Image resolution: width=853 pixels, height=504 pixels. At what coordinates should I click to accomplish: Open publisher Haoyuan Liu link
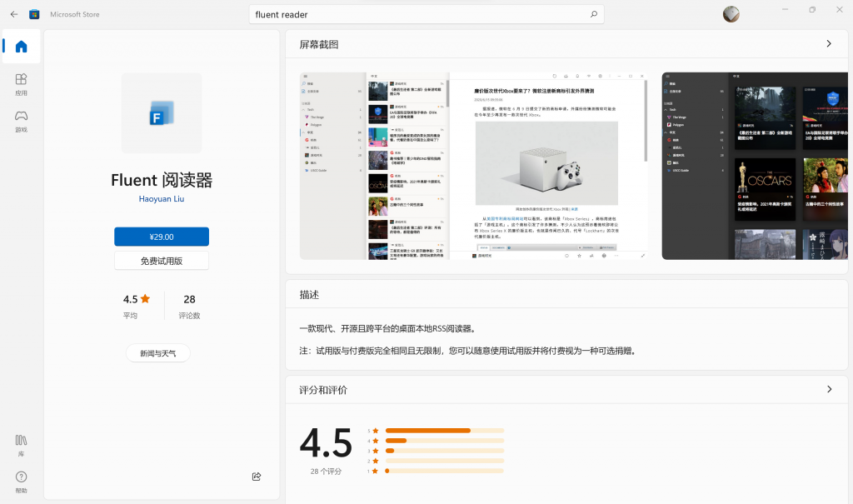point(162,198)
